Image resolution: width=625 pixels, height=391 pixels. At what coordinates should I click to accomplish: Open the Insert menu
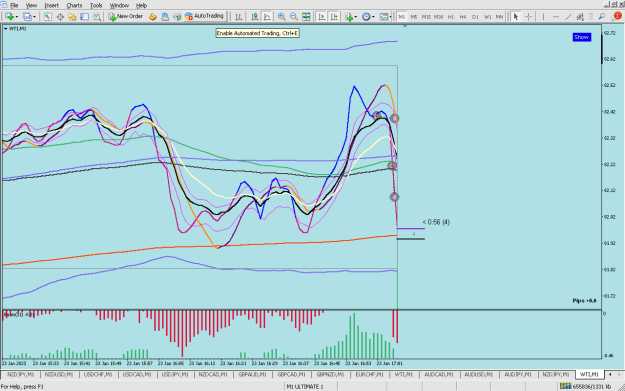[x=51, y=5]
